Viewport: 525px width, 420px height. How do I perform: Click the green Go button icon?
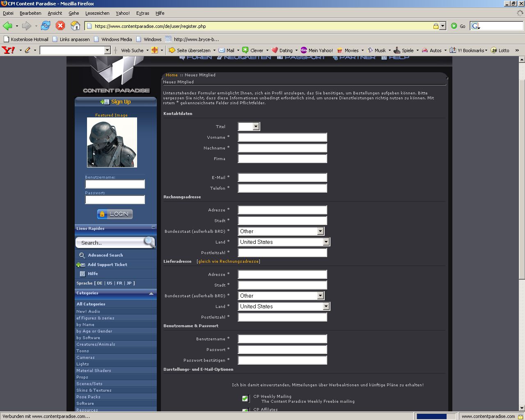click(x=454, y=26)
